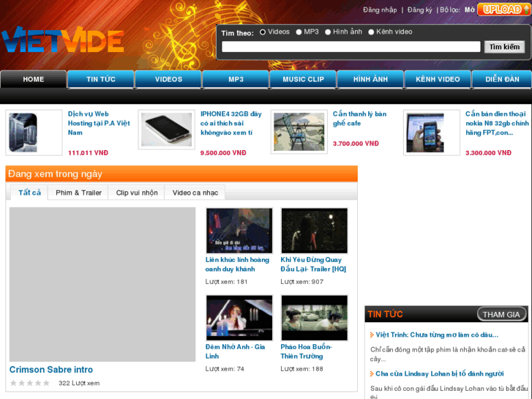Viewport: 532px width, 399px height.
Task: Open the DIỄN ĐÀN menu tab
Action: pos(502,80)
